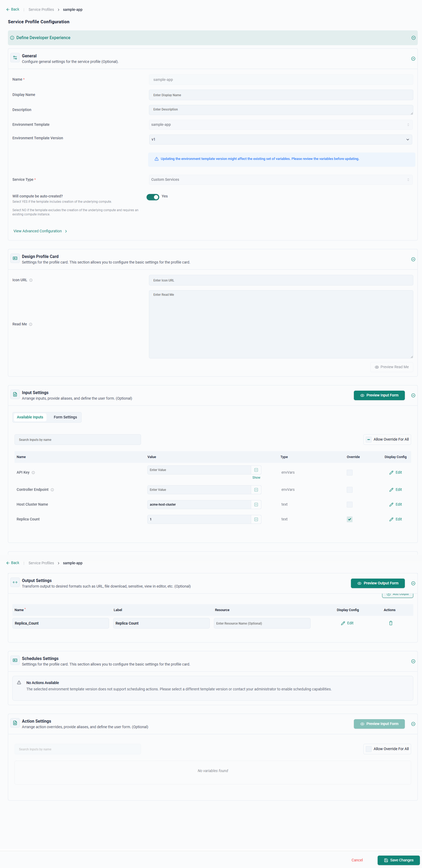Toggle the compute auto-created switch
Viewport: 422px width, 868px height.
pos(153,197)
